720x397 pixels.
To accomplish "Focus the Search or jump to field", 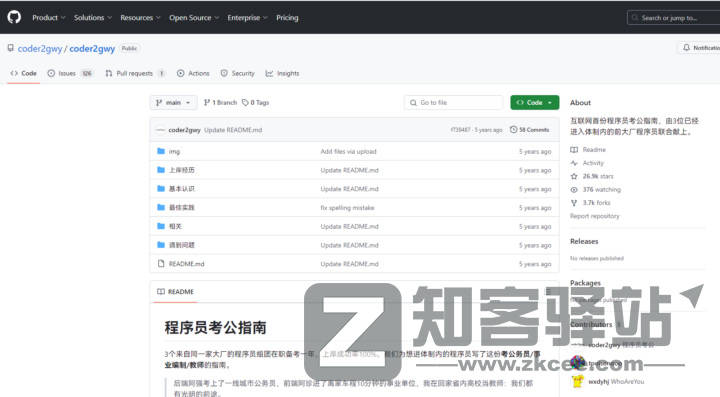I will [x=673, y=18].
